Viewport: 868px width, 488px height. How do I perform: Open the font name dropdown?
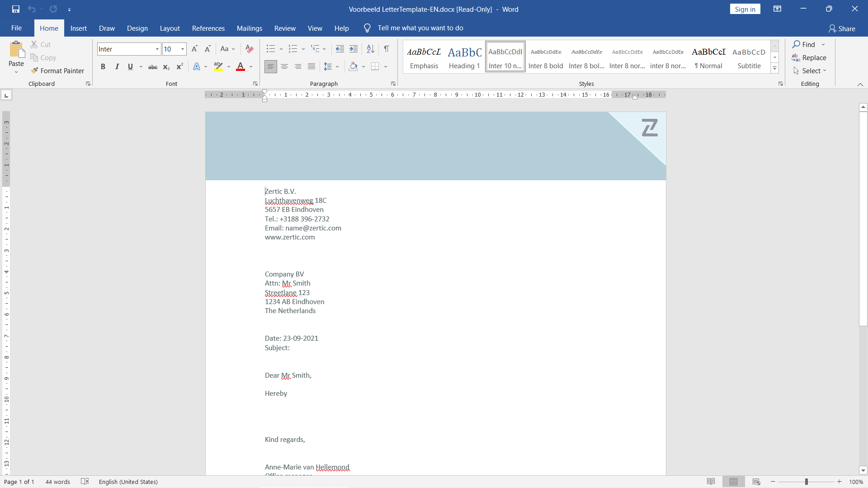(x=157, y=49)
